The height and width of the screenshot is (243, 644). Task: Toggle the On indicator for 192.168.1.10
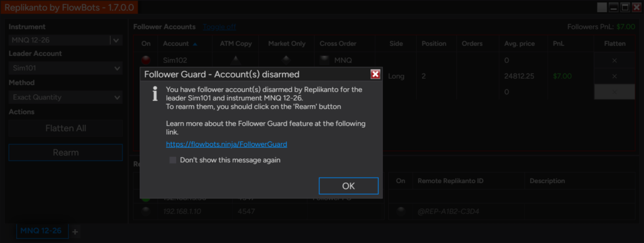(x=146, y=212)
